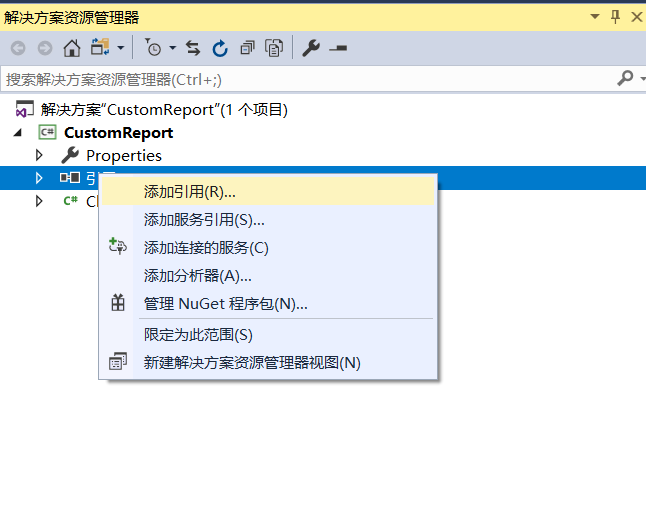Click the 搜索解决方案资源管理器 search box
646x512 pixels.
point(300,78)
